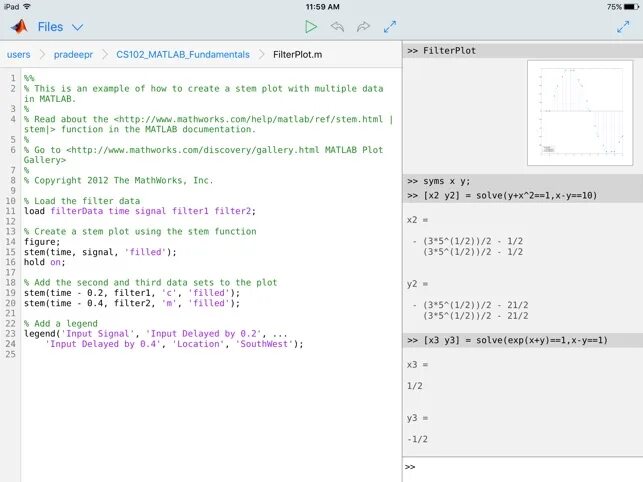This screenshot has height=482, width=643.
Task: Select the 'syms x y;' command entry
Action: (x=523, y=181)
